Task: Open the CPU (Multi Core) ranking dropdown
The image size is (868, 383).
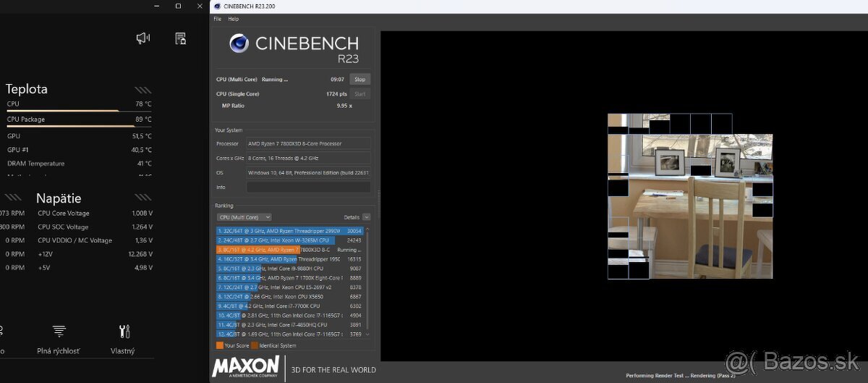Action: tap(244, 216)
